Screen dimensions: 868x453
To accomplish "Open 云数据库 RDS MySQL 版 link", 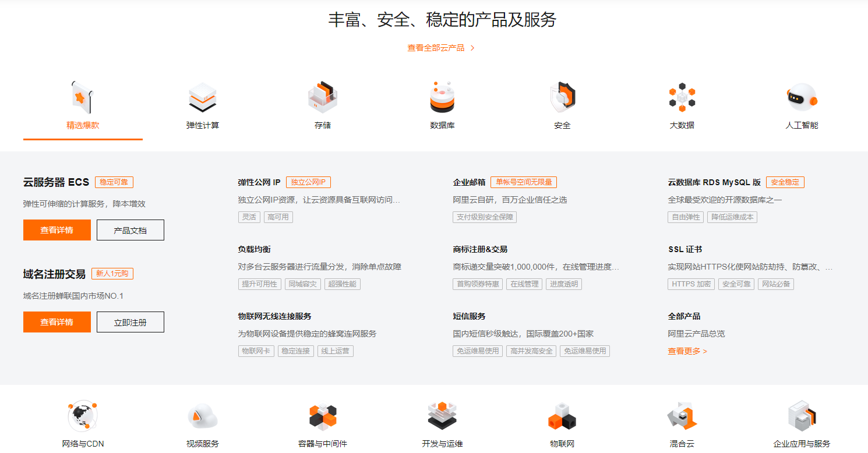I will tap(714, 182).
